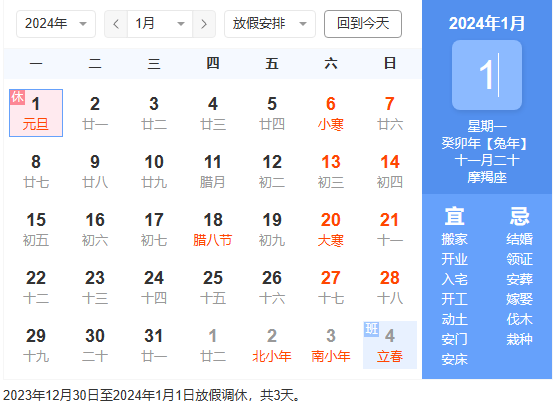Select January 12 初二
The image size is (558, 407).
pos(272,171)
